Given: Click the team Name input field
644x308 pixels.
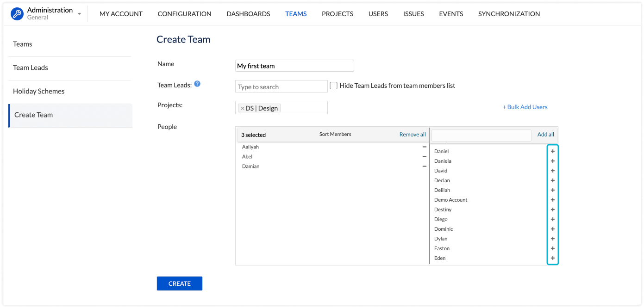Looking at the screenshot, I should (x=294, y=66).
